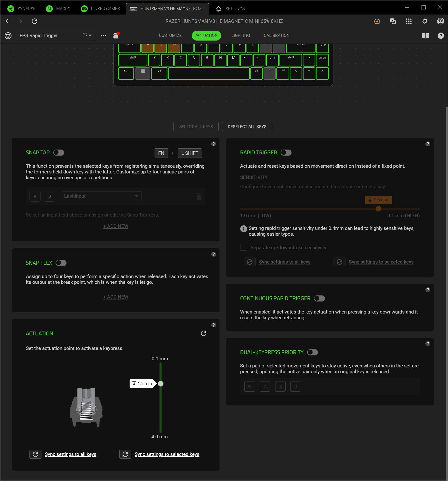Click the profile layers icon
Screen dimensions: 448x481
(x=8, y=35)
